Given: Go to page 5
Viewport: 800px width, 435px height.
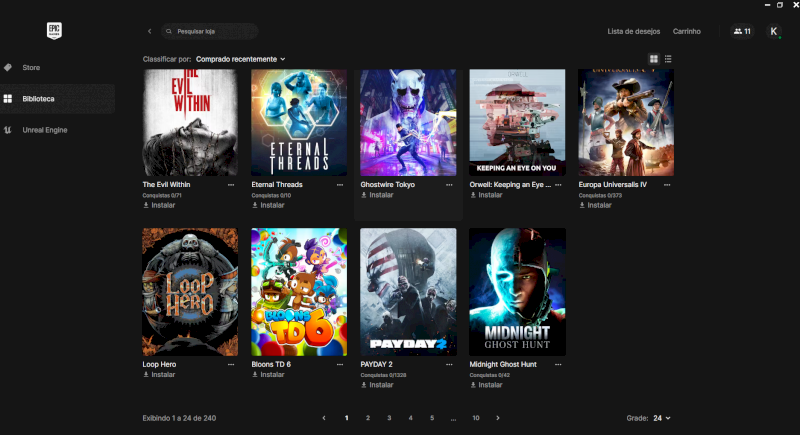Looking at the screenshot, I should [432, 418].
